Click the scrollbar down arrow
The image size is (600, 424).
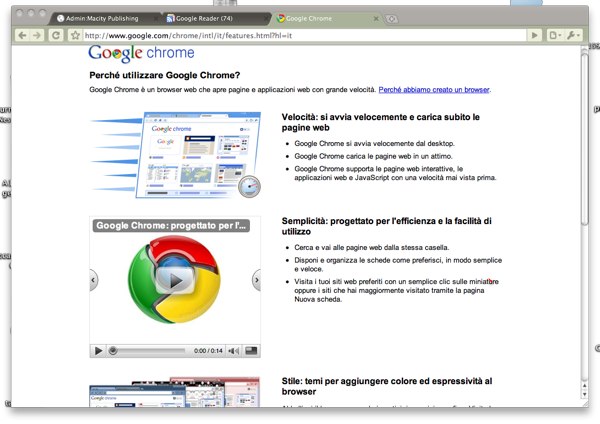click(584, 395)
